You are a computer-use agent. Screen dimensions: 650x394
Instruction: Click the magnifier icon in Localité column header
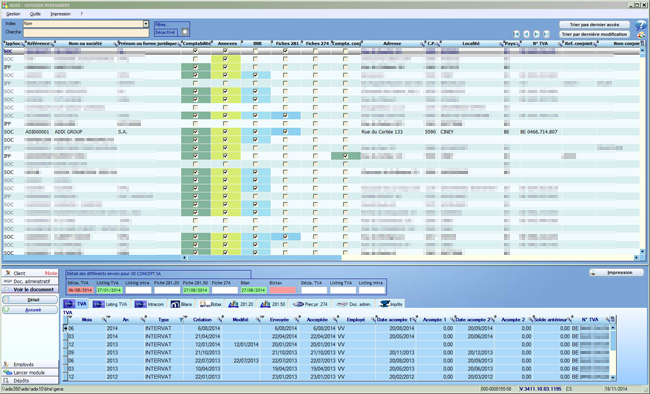coord(501,44)
